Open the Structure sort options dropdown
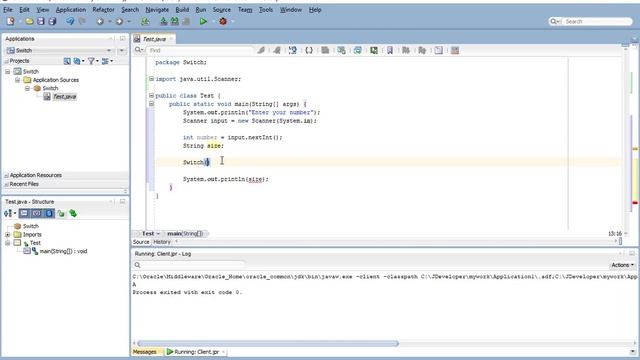Image resolution: width=640 pixels, height=360 pixels. click(x=10, y=213)
